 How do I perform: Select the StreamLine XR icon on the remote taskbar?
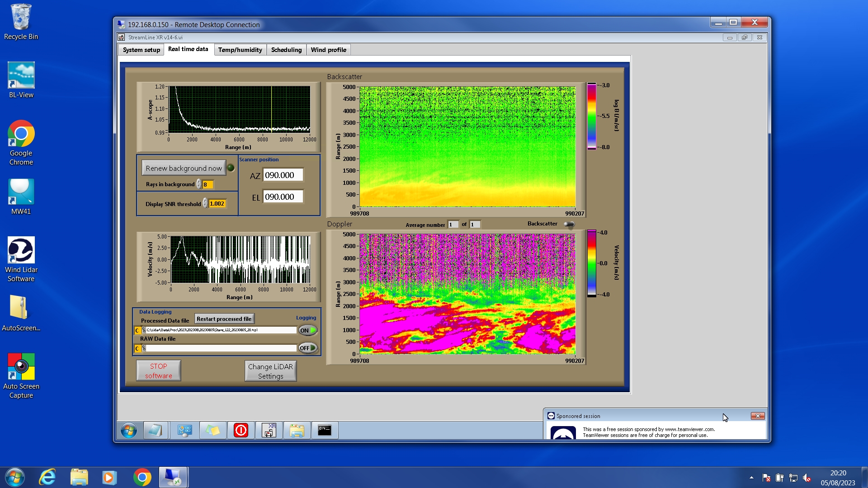point(269,430)
